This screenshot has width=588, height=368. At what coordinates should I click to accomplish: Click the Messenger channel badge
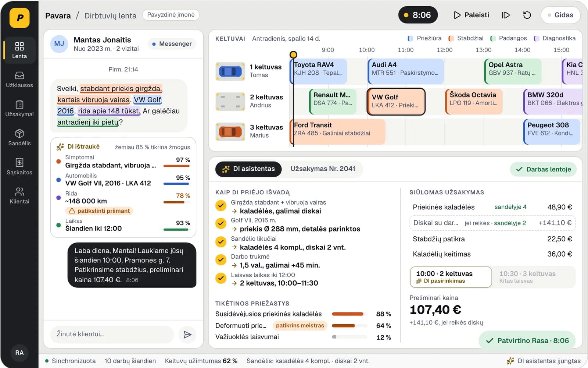pos(172,44)
